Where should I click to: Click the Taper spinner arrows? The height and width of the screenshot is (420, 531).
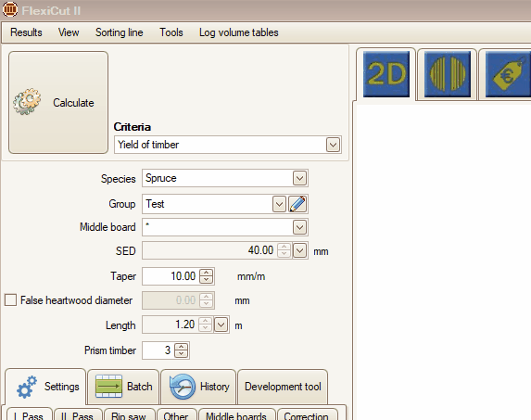pyautogui.click(x=207, y=276)
